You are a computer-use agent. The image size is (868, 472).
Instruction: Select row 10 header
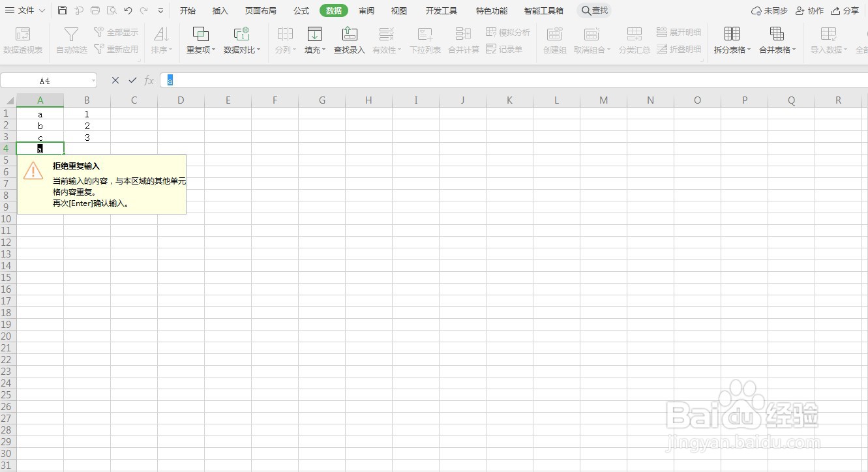coord(8,219)
